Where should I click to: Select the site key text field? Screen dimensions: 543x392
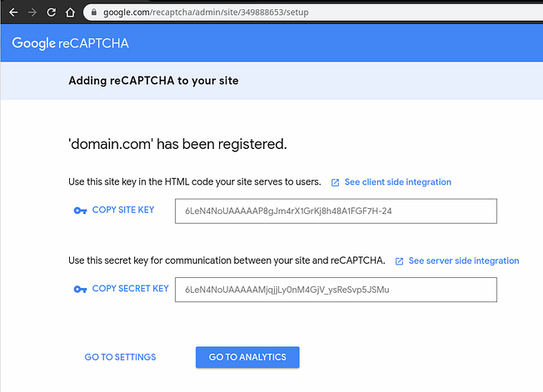[336, 211]
